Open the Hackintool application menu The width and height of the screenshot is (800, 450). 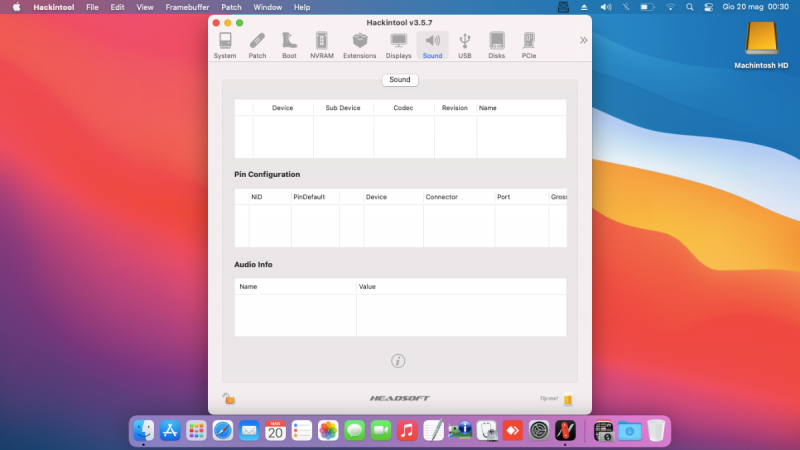(x=54, y=7)
